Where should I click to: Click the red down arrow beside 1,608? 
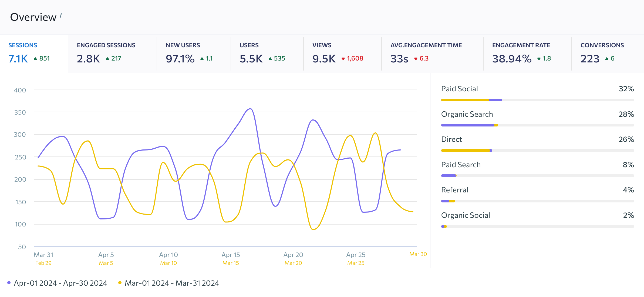pos(343,59)
